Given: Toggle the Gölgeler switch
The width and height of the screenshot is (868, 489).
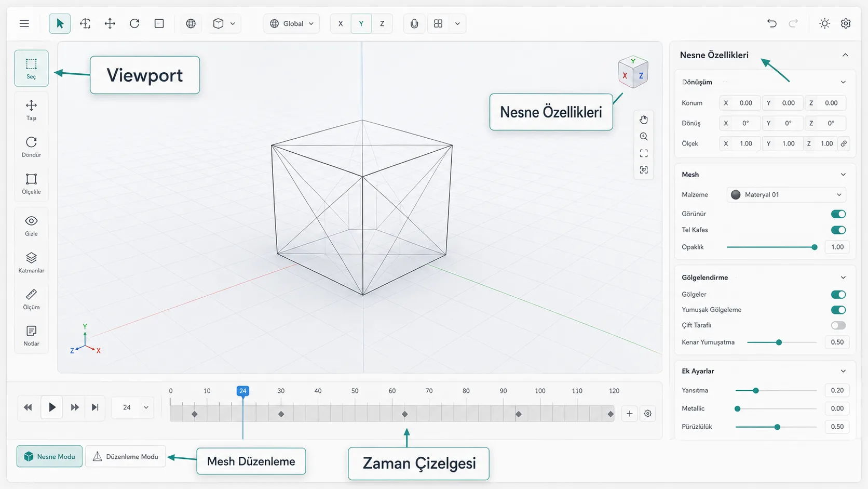Looking at the screenshot, I should [x=838, y=295].
